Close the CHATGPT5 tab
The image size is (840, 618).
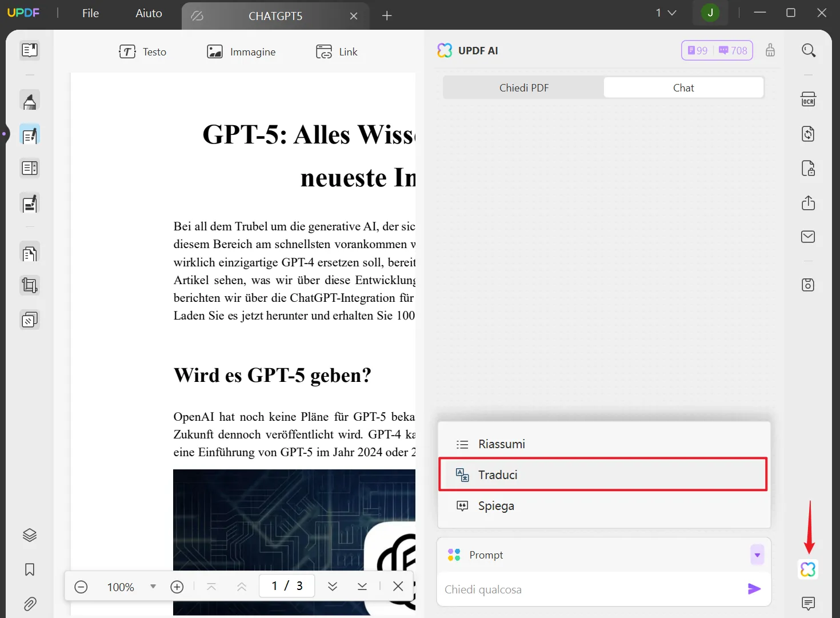[354, 16]
